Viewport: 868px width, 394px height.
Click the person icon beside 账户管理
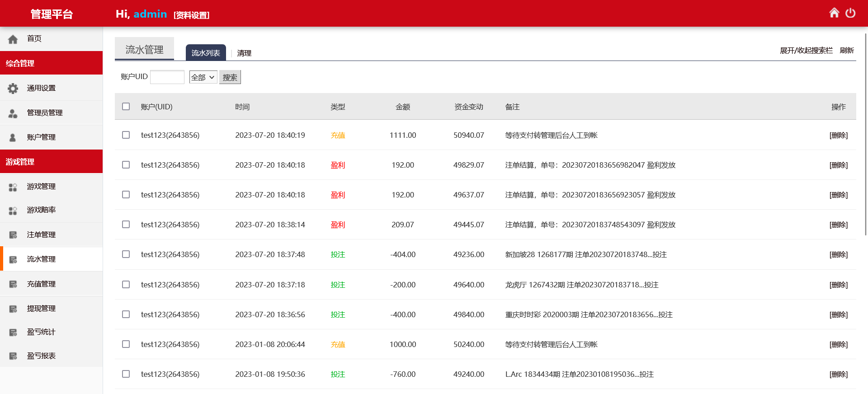coord(13,137)
